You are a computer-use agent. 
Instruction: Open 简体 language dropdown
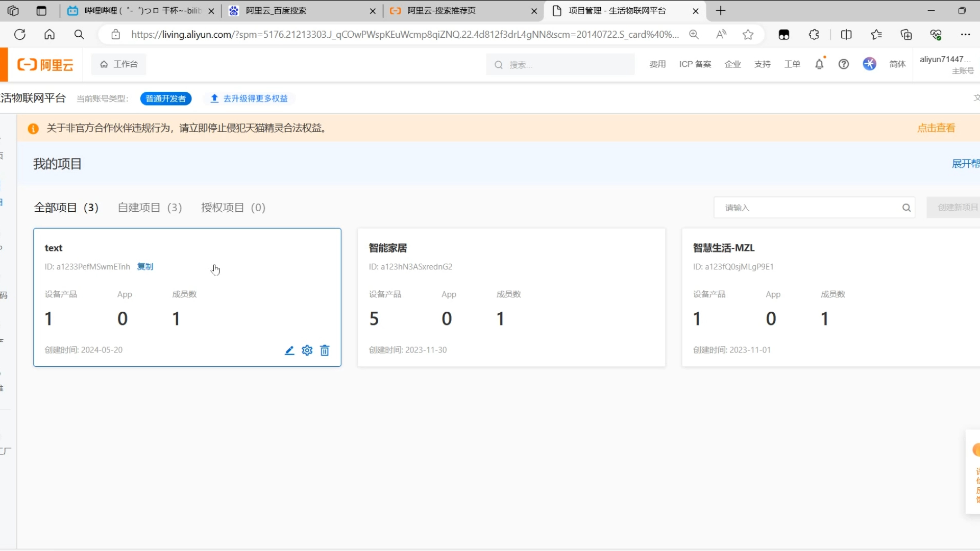click(897, 64)
